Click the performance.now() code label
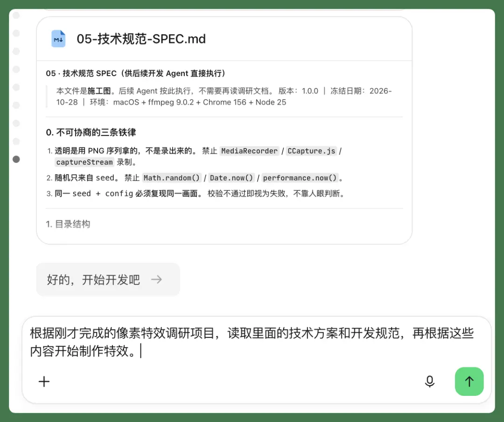Image resolution: width=504 pixels, height=422 pixels. [x=300, y=178]
